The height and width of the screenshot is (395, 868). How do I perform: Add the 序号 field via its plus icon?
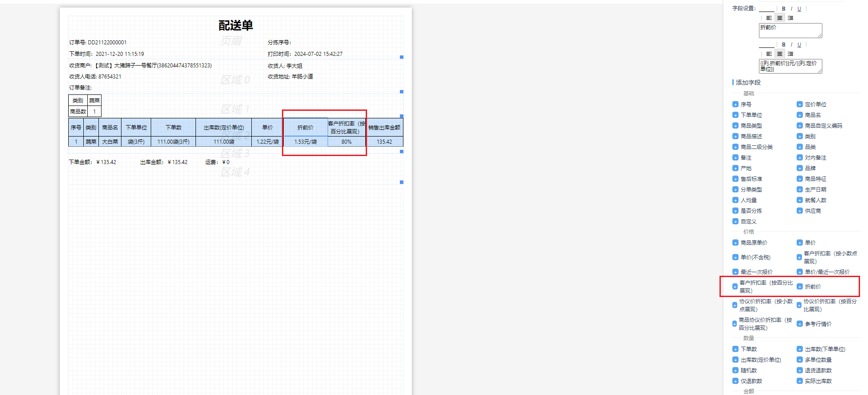735,105
